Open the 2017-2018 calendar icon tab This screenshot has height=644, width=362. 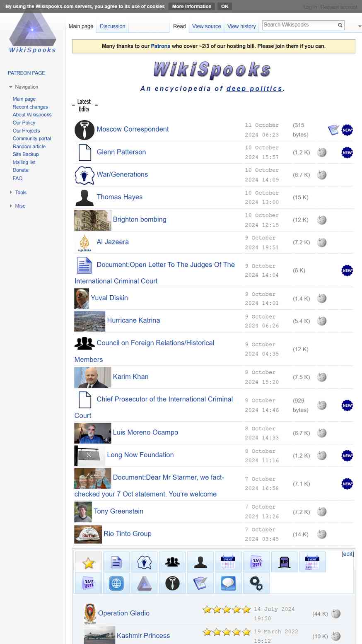coord(88,583)
